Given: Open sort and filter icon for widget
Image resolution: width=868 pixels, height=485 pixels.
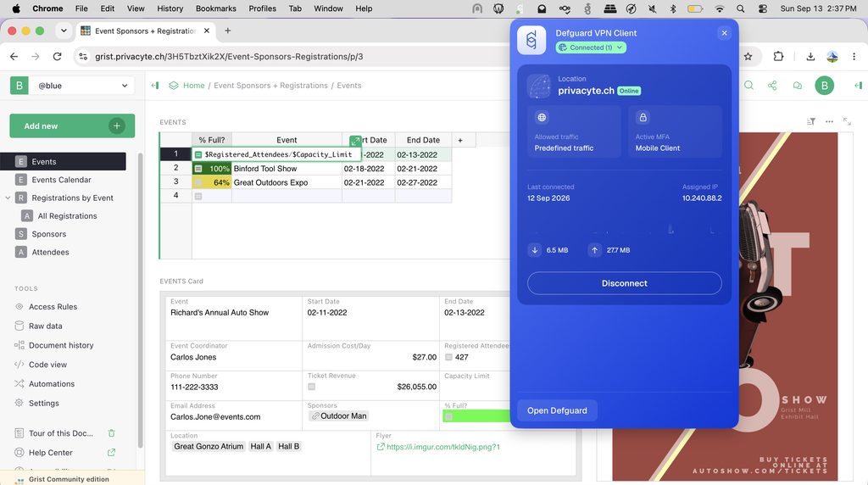Looking at the screenshot, I should (811, 121).
